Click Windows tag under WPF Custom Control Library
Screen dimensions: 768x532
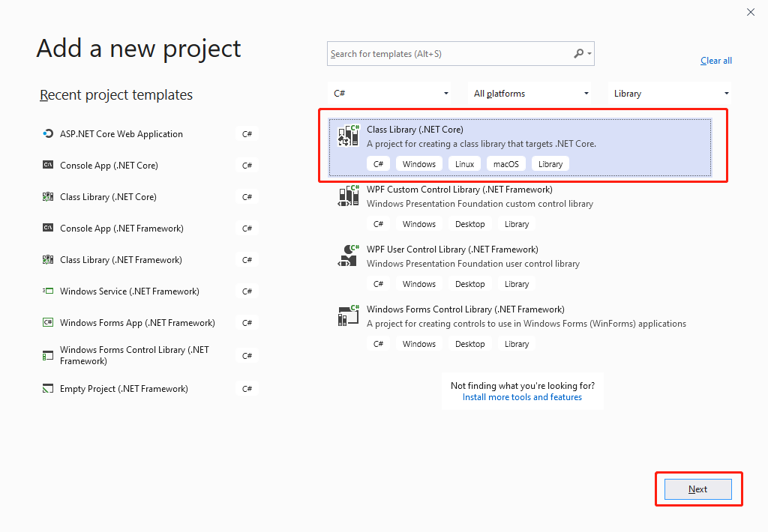(x=418, y=224)
